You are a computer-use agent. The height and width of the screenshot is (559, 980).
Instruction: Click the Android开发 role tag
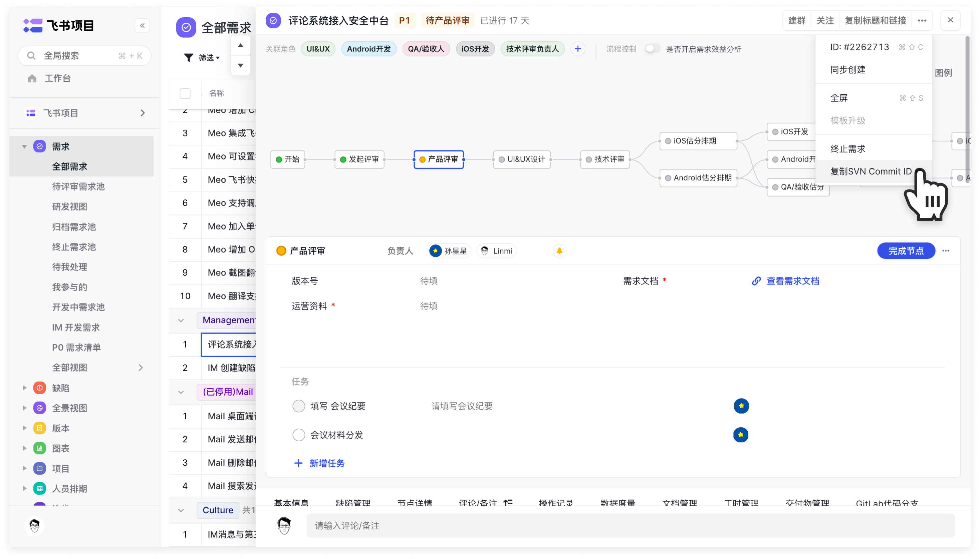369,49
